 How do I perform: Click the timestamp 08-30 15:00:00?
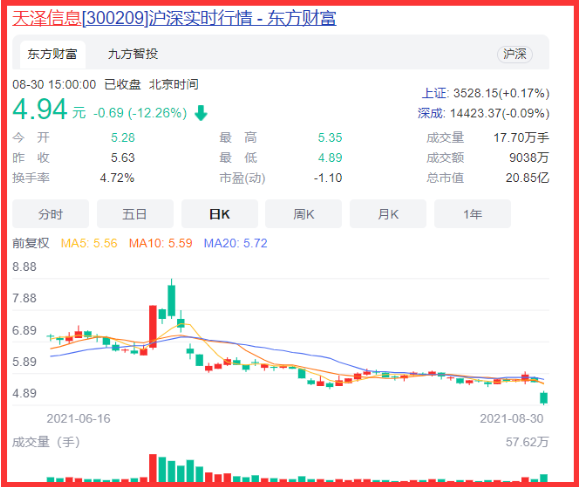pos(54,85)
